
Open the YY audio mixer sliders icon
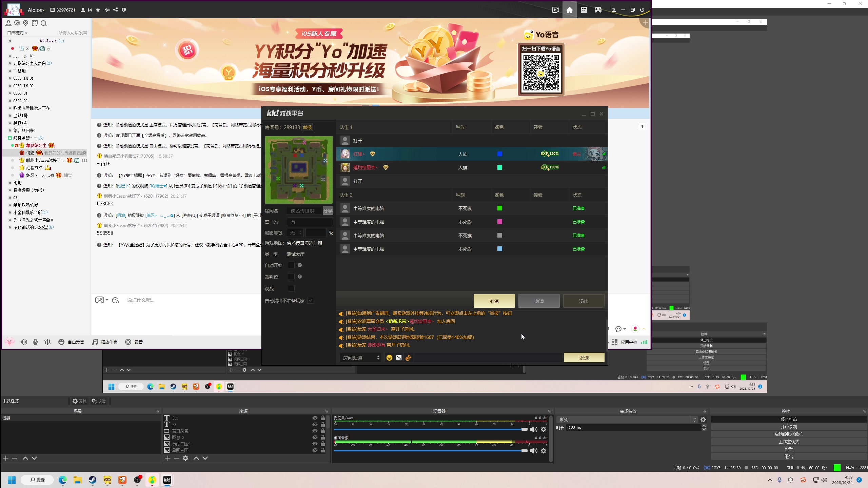47,342
